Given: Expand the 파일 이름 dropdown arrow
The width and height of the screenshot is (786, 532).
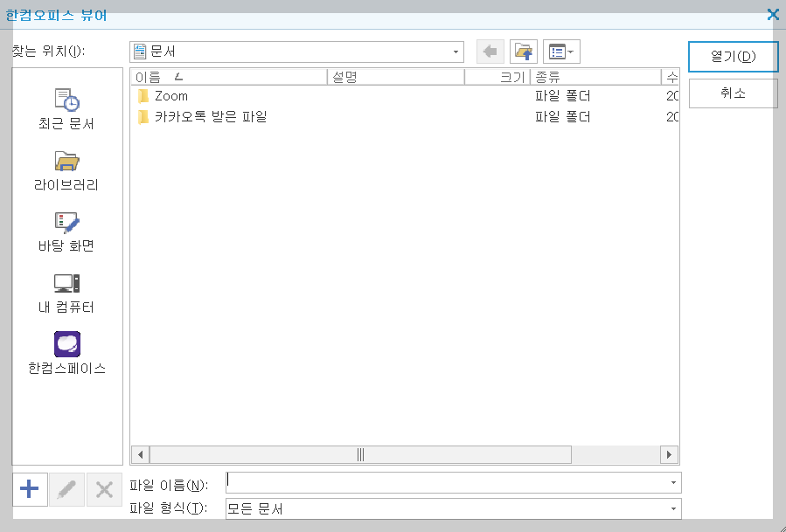Looking at the screenshot, I should coord(673,482).
